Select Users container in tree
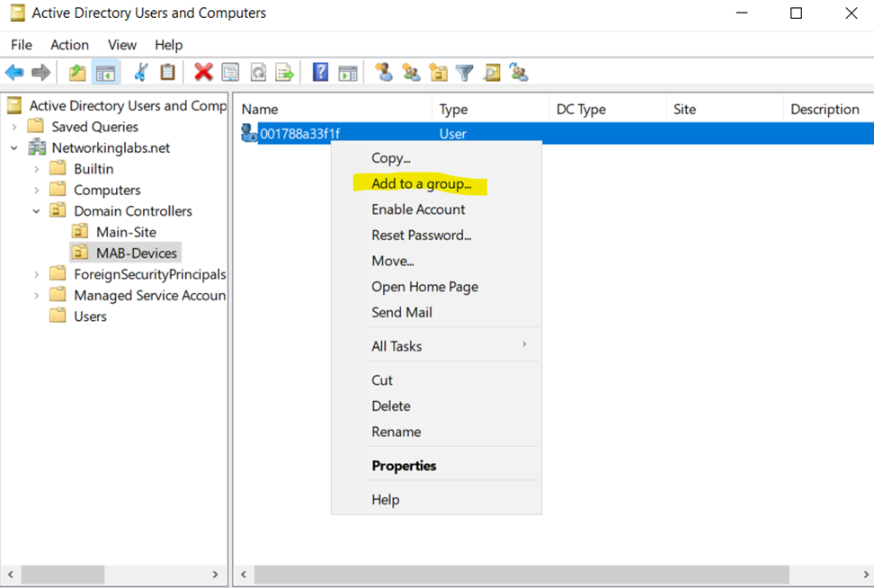This screenshot has width=874, height=588. 90,316
